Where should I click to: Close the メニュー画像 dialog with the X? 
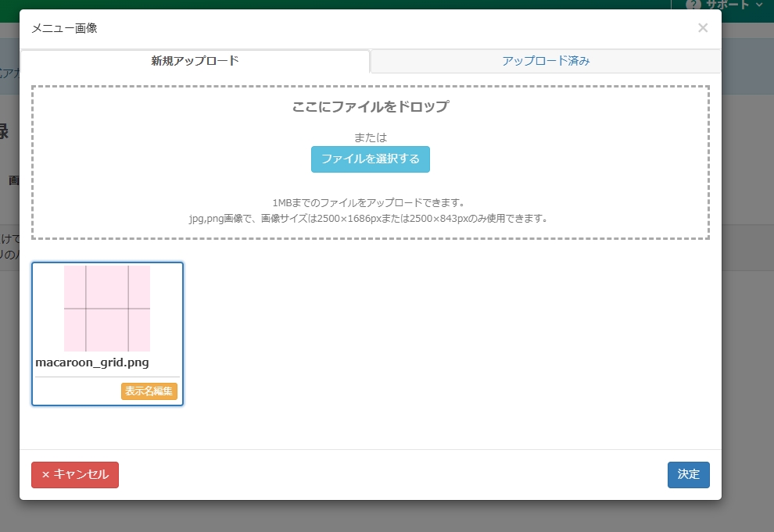tap(702, 28)
